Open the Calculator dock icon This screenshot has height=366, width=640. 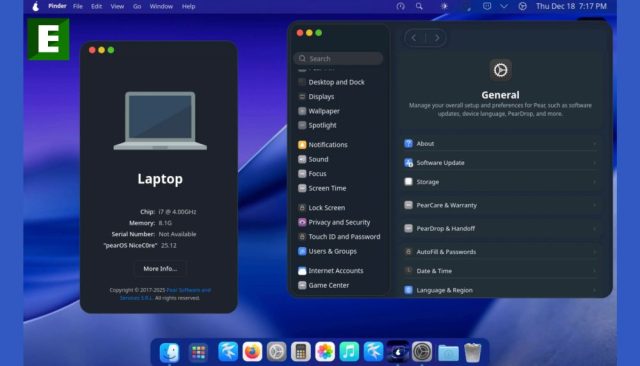301,351
